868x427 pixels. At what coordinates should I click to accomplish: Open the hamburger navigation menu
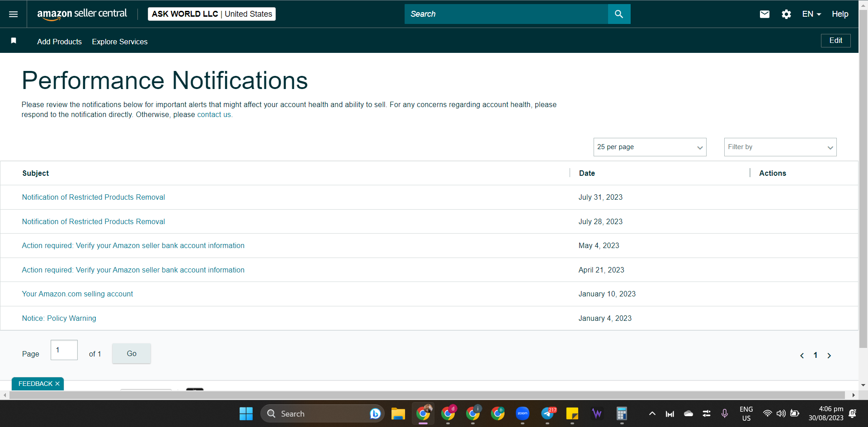coord(14,14)
